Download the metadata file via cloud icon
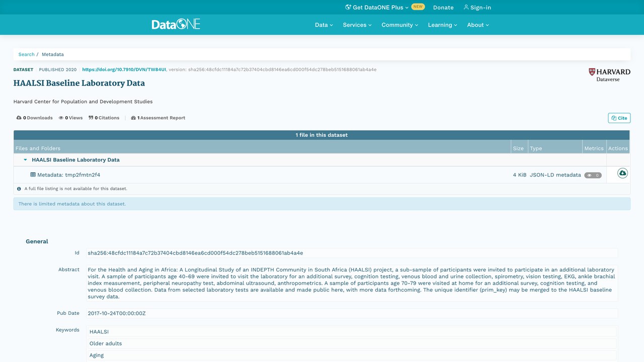This screenshot has height=362, width=644. (x=622, y=173)
